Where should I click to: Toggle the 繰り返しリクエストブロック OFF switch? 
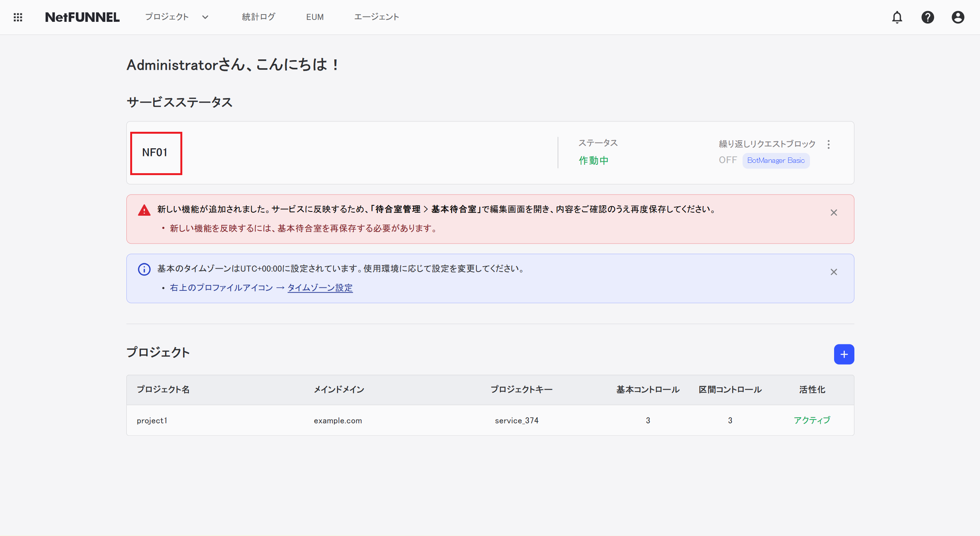tap(727, 160)
